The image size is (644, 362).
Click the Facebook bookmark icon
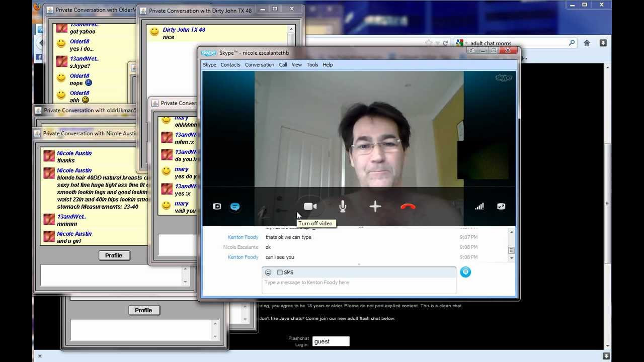39,58
